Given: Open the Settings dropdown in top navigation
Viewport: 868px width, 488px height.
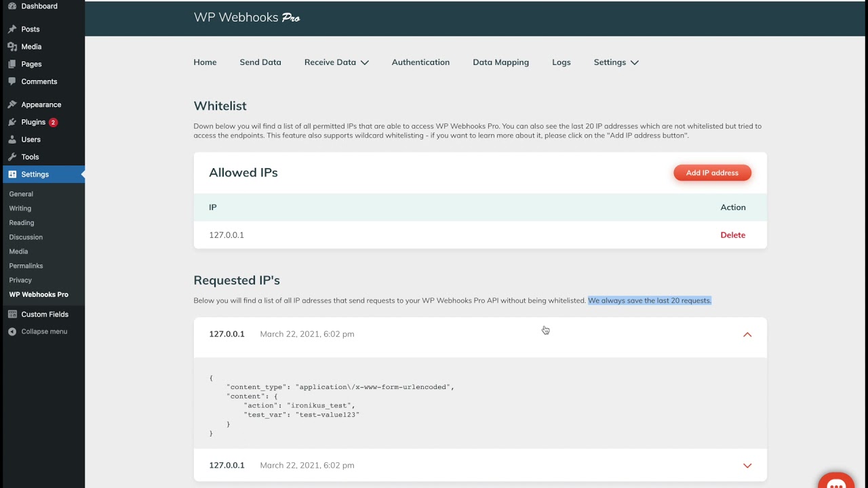Looking at the screenshot, I should (x=616, y=62).
